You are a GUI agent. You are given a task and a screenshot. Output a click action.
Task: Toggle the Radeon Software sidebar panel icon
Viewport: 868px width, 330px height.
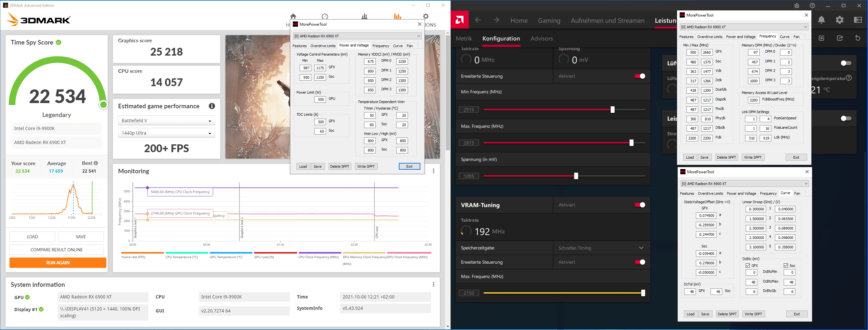click(858, 20)
